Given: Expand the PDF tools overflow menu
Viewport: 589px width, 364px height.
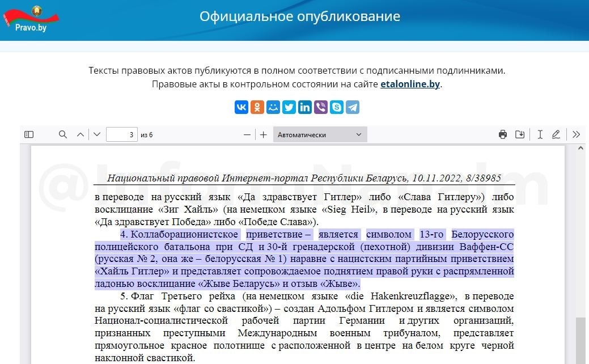Looking at the screenshot, I should coord(576,134).
